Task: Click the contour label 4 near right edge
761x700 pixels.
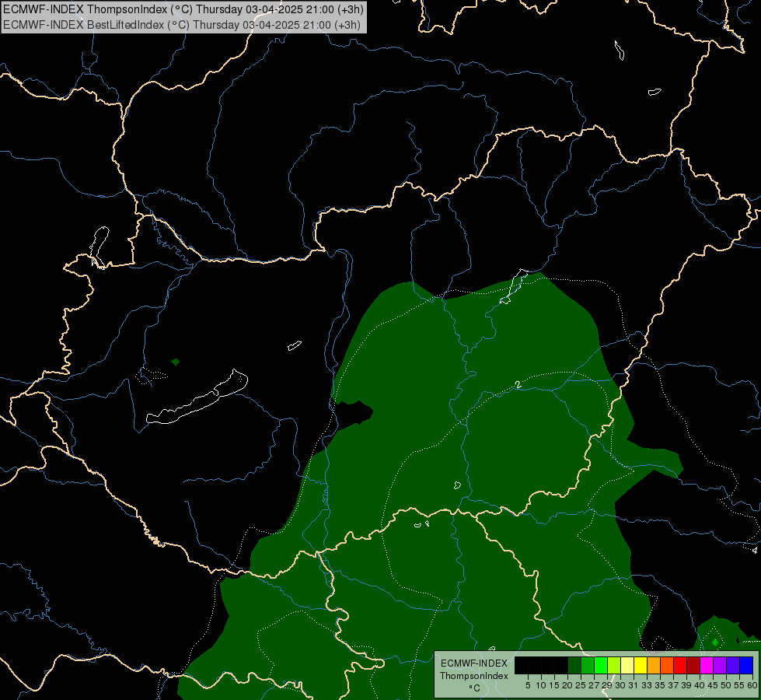Action: click(x=754, y=551)
